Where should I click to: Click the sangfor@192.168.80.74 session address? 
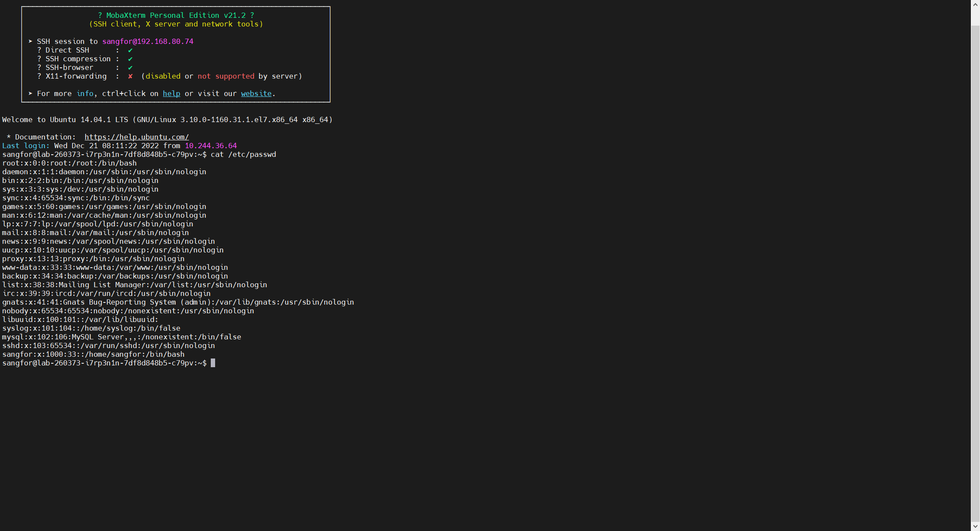coord(148,41)
